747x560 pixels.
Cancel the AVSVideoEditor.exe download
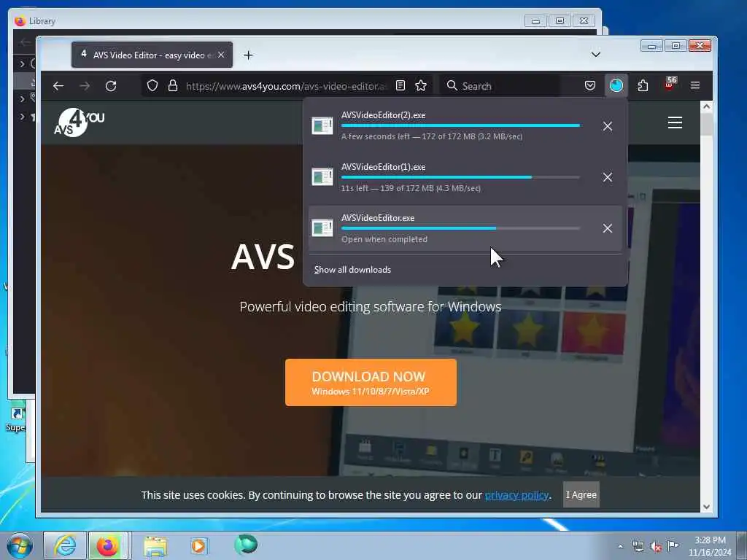[x=608, y=228]
